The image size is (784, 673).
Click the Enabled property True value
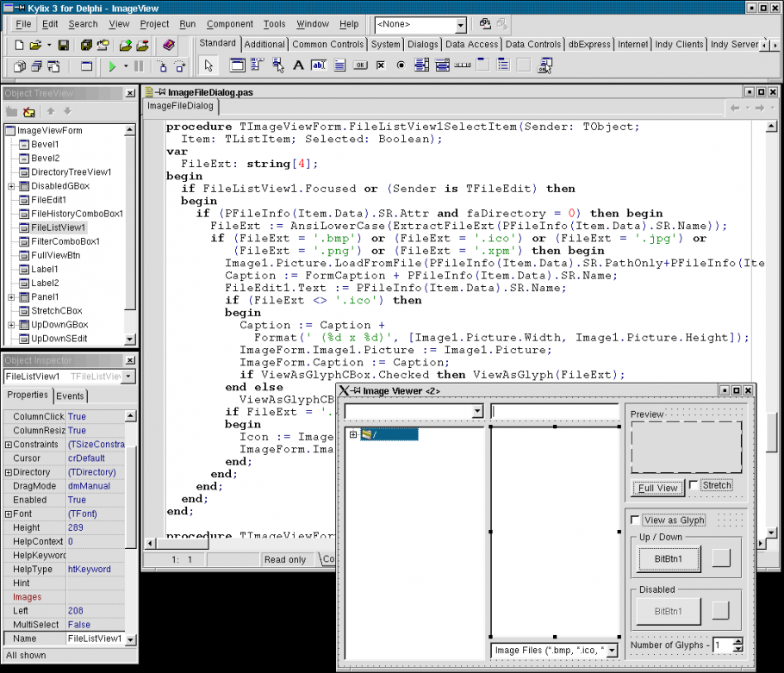point(96,500)
